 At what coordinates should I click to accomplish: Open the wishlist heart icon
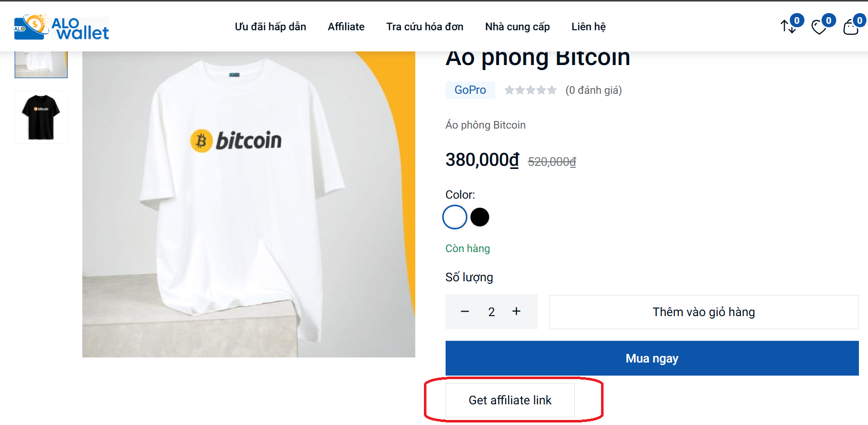(x=819, y=27)
